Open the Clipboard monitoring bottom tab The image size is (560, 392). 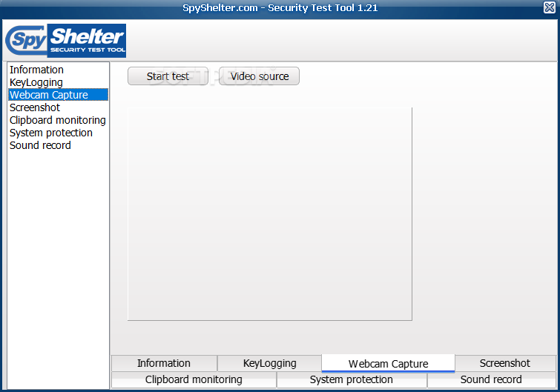point(194,379)
